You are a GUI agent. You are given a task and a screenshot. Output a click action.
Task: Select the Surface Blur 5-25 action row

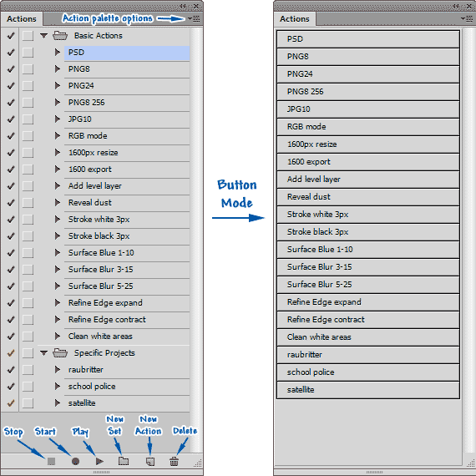click(x=127, y=286)
